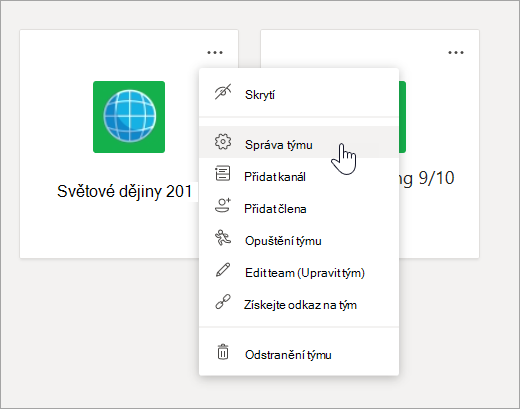Screen dimensions: 520x409
Task: Click the running figure leave team icon
Action: [223, 238]
